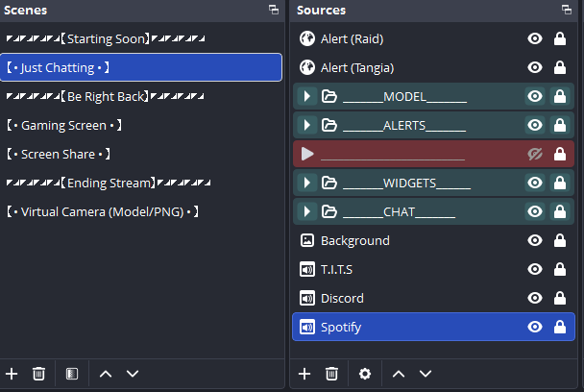
Task: Hide the CHAT group
Action: coord(535,211)
